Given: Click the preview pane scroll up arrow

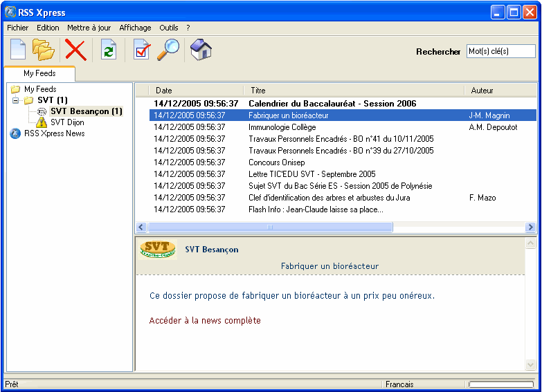Looking at the screenshot, I should [x=530, y=243].
